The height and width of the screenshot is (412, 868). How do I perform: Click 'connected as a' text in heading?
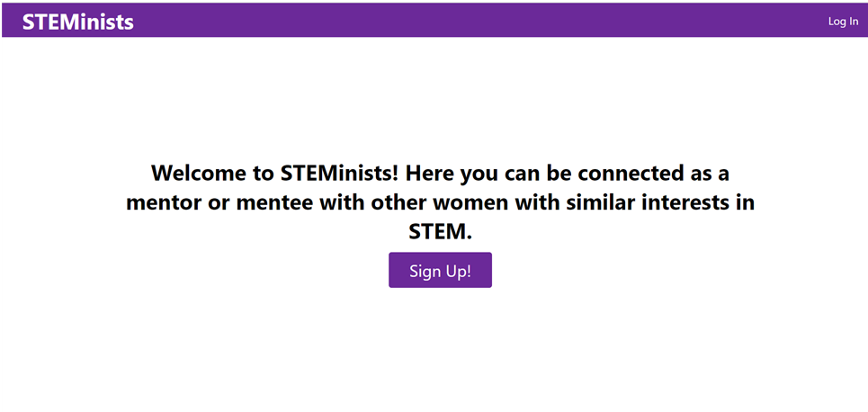pyautogui.click(x=658, y=173)
